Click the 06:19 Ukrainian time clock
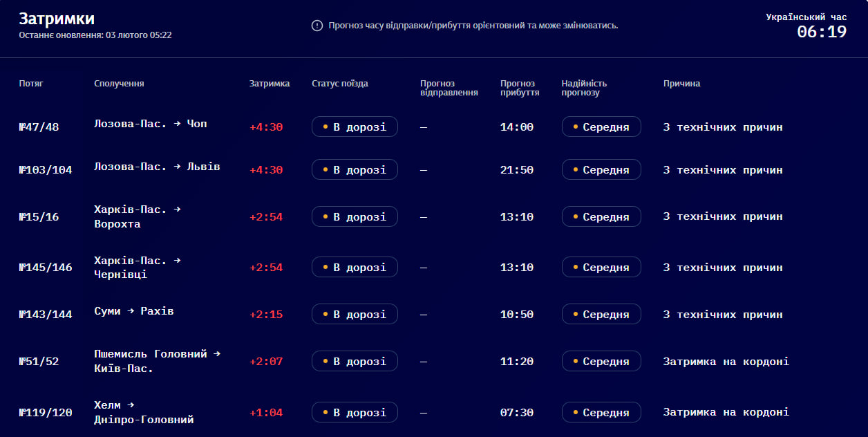This screenshot has width=868, height=437. coord(822,32)
